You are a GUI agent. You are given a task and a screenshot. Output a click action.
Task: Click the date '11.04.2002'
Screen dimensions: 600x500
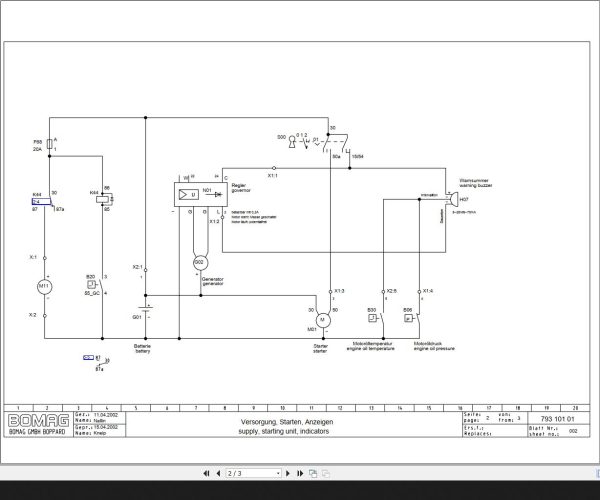coord(106,415)
